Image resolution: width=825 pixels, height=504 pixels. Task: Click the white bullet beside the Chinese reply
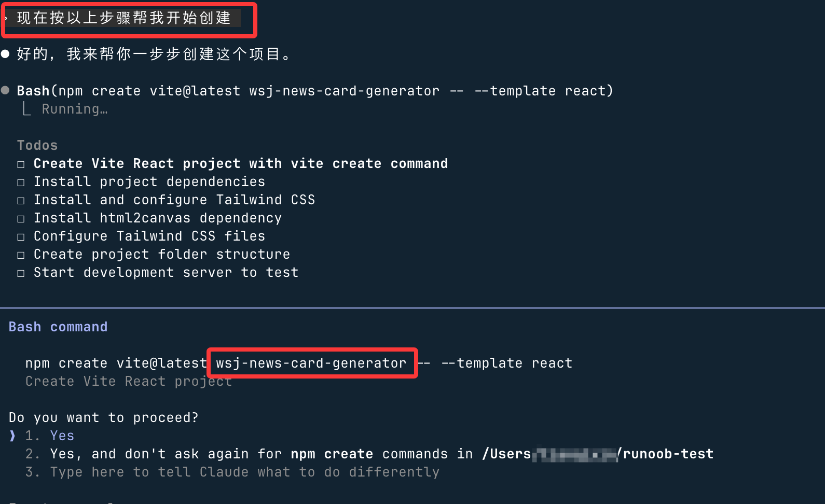pos(5,54)
